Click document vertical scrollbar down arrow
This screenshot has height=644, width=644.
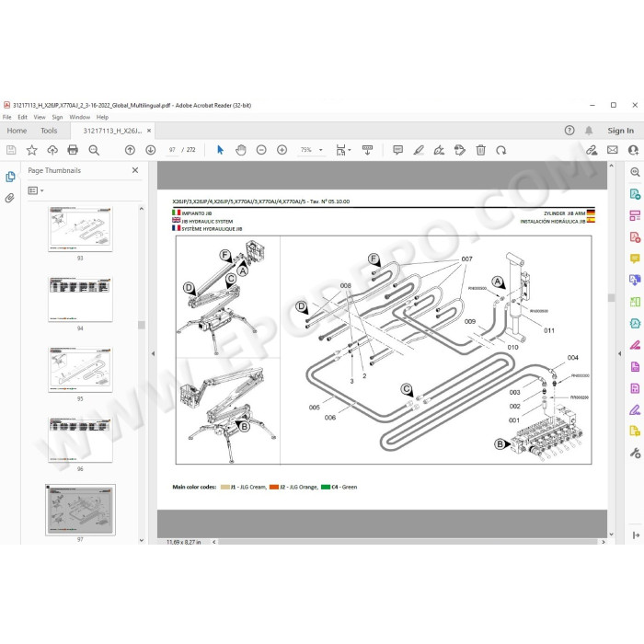point(611,535)
